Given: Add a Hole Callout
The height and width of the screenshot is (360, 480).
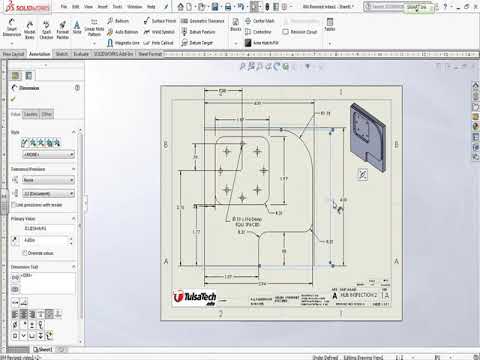Looking at the screenshot, I should 159,43.
